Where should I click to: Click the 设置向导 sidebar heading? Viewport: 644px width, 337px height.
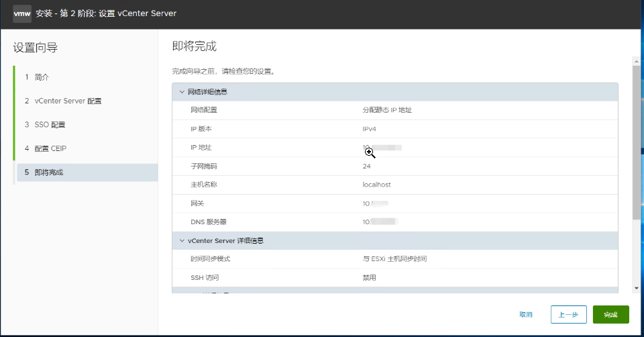(36, 48)
